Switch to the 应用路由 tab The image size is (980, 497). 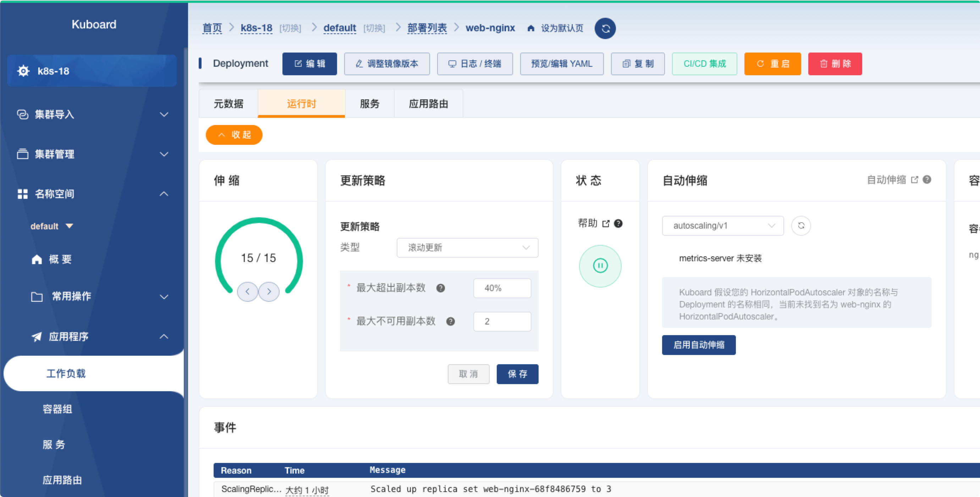[428, 104]
